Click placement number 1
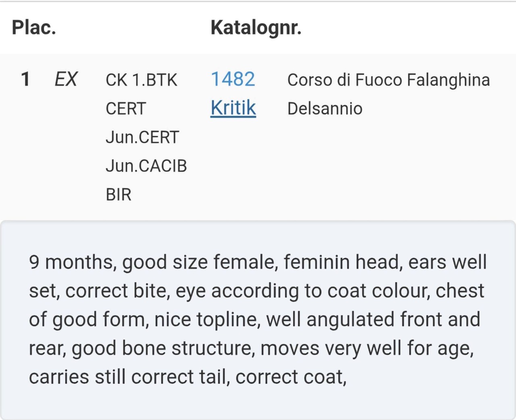516x420 pixels. tap(25, 79)
